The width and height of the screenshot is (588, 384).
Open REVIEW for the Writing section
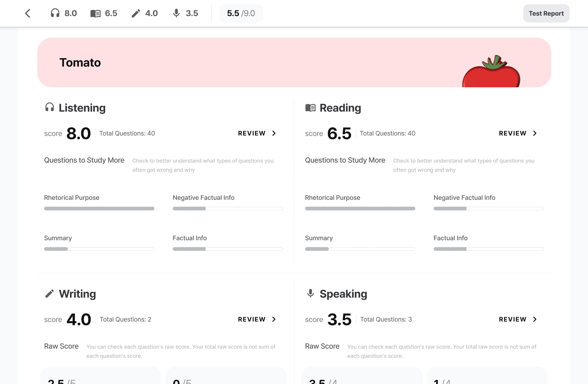[257, 319]
